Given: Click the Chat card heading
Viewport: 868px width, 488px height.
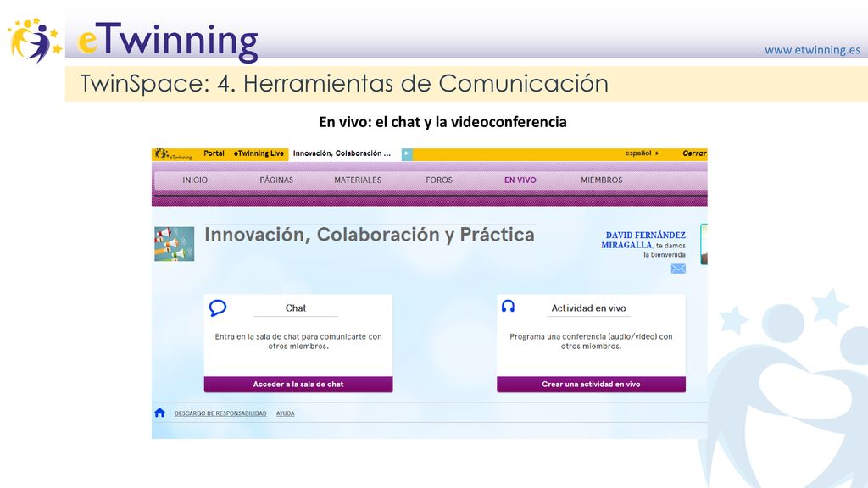Looking at the screenshot, I should [x=296, y=308].
